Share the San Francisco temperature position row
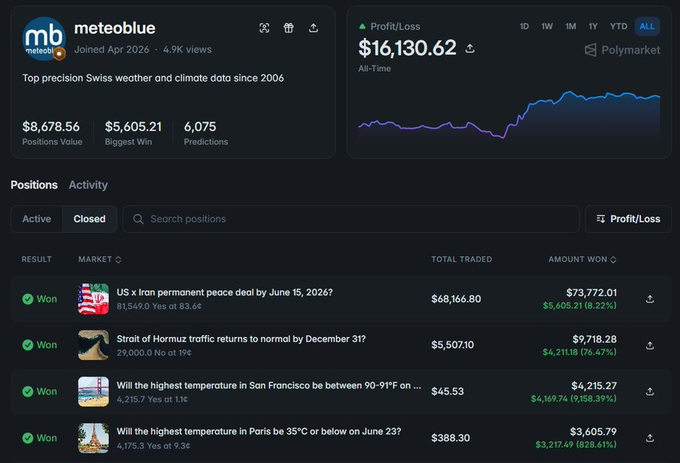The height and width of the screenshot is (463, 680). [x=650, y=391]
